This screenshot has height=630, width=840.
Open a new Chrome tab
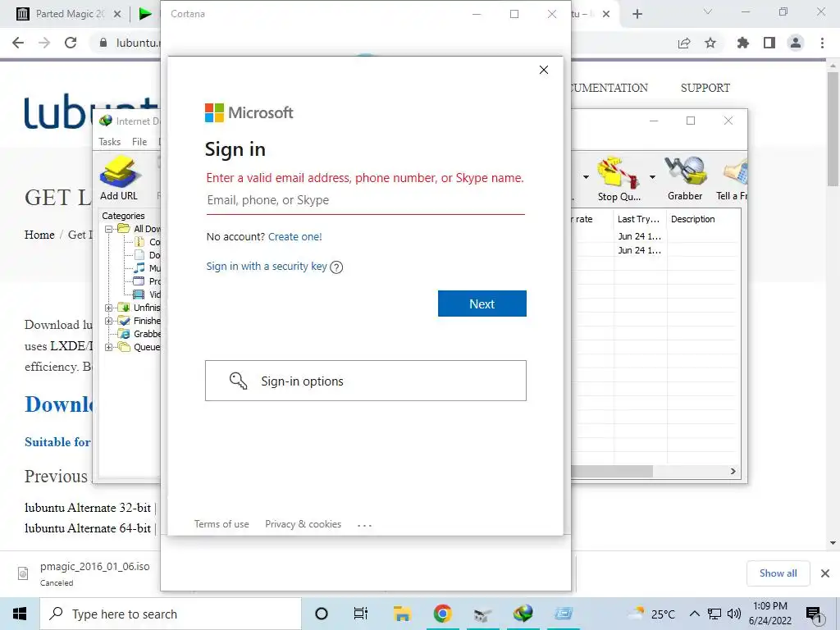tap(637, 14)
